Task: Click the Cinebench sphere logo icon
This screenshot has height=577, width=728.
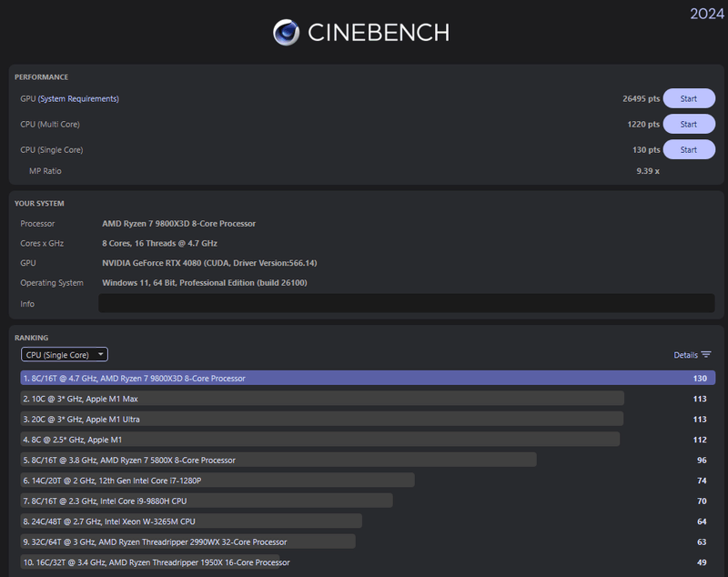Action: click(287, 33)
